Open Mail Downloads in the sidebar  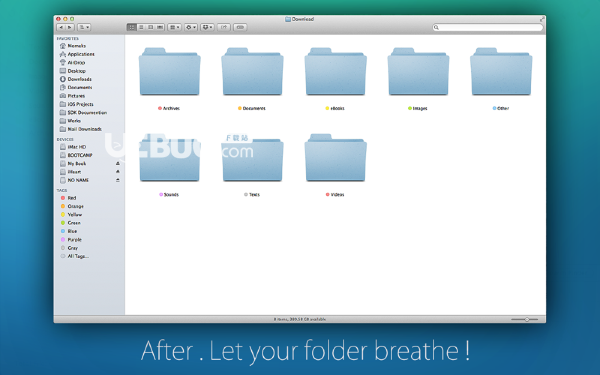81,129
